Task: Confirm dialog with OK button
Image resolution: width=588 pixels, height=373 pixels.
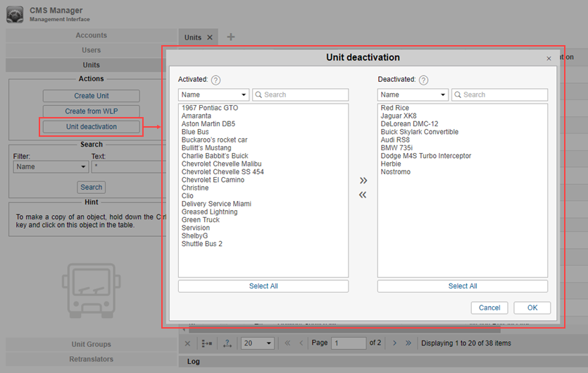Action: [532, 308]
